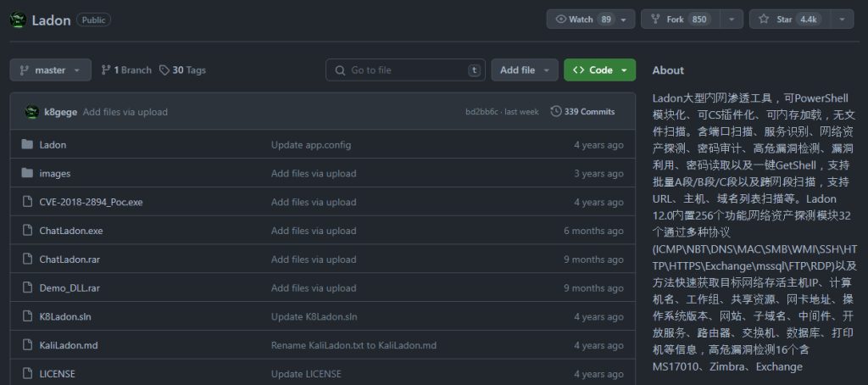Click the Fork 850 button
The height and width of the screenshot is (385, 868).
click(x=682, y=20)
